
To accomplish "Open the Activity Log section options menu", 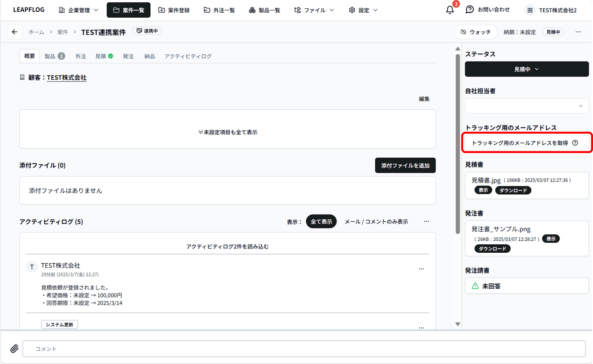I will (x=426, y=221).
